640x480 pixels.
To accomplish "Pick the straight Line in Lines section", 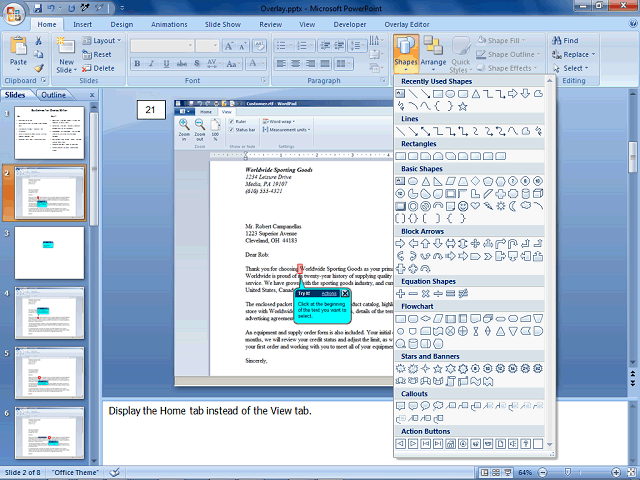I will coord(400,131).
